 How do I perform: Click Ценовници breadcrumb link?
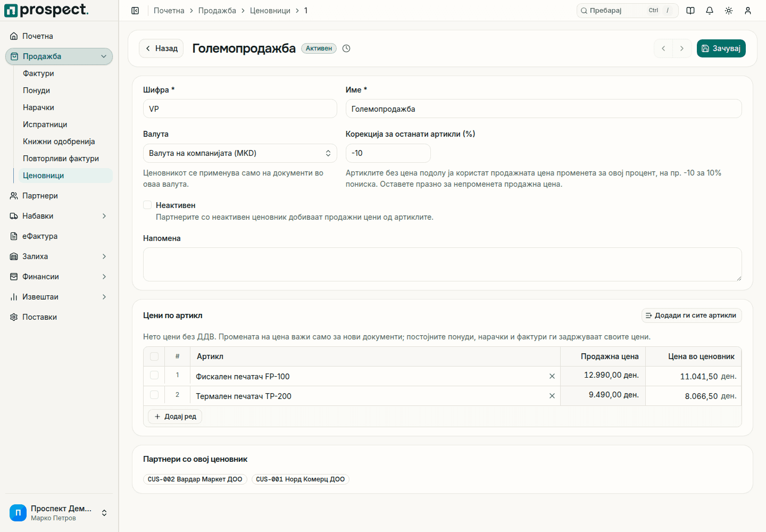270,11
